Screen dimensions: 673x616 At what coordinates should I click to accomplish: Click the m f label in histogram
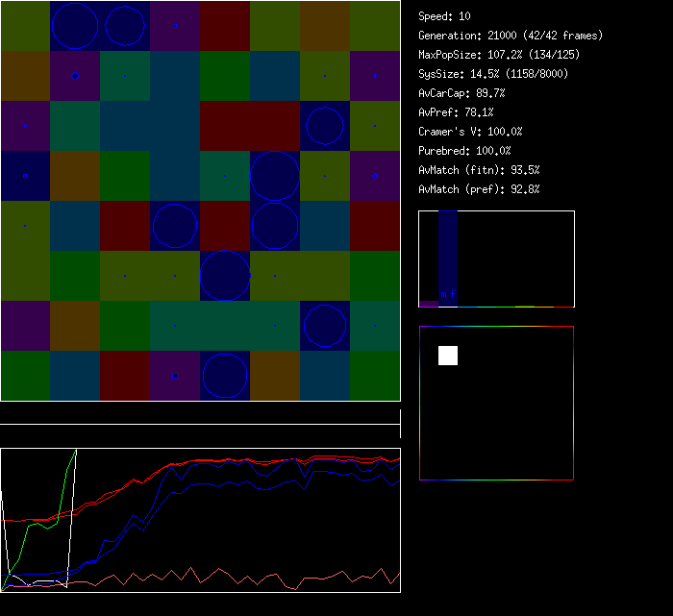click(447, 294)
